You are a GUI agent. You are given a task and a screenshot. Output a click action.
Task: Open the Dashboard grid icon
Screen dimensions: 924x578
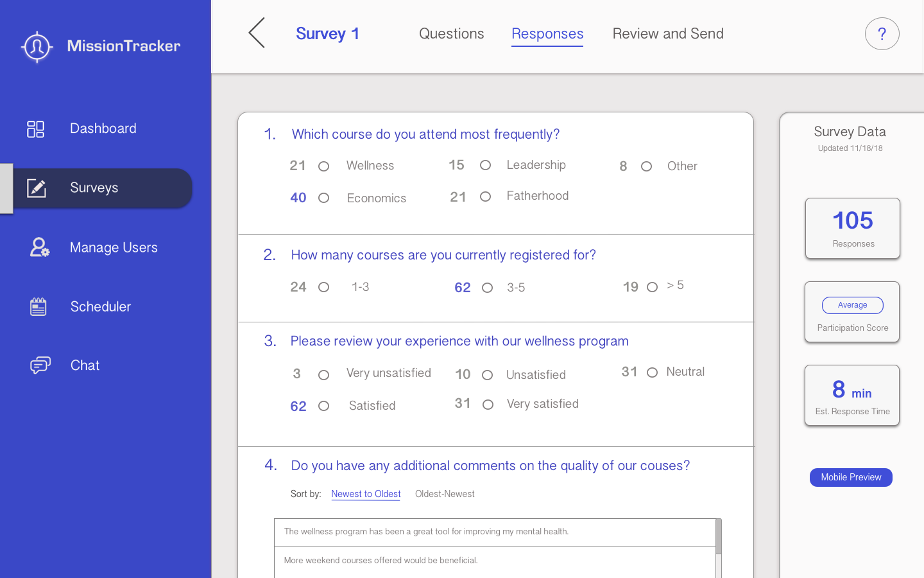[36, 129]
